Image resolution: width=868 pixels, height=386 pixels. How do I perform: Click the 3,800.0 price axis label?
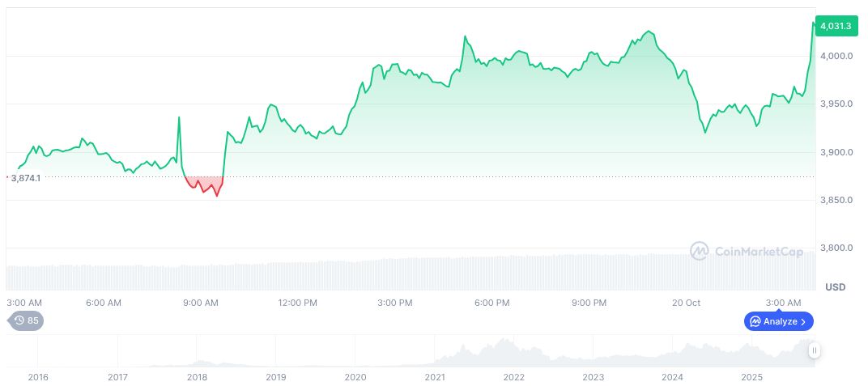pyautogui.click(x=836, y=248)
